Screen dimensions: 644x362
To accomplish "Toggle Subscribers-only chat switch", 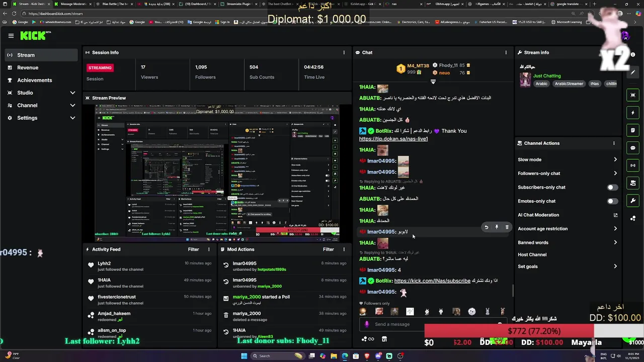I will tap(612, 188).
